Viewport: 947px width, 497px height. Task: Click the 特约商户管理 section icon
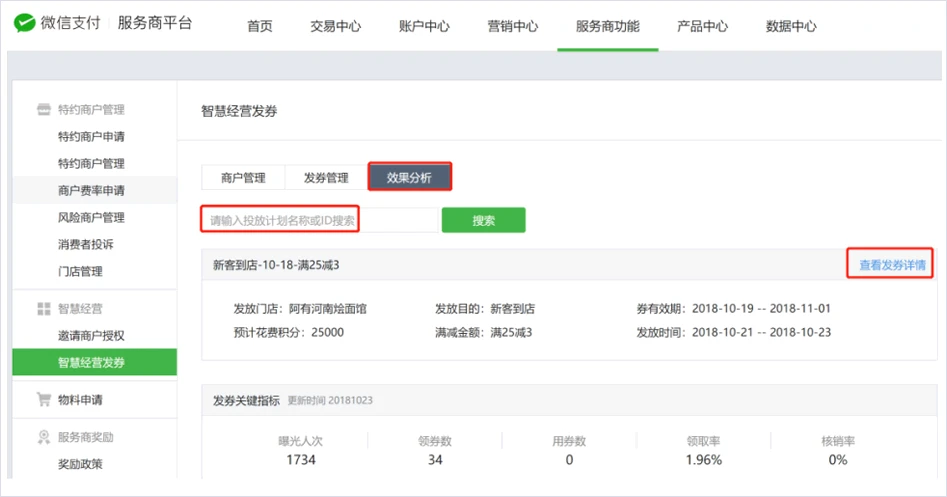43,110
